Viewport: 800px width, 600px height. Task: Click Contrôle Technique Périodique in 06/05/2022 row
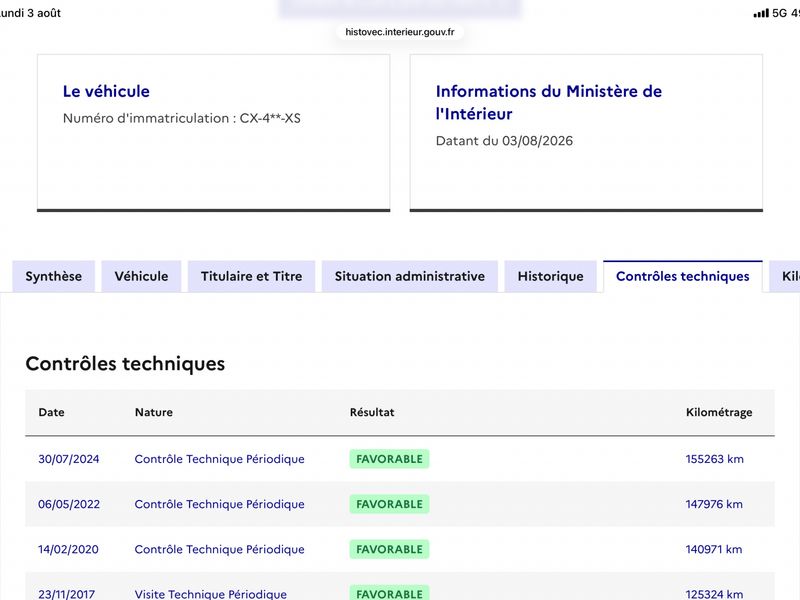(219, 504)
